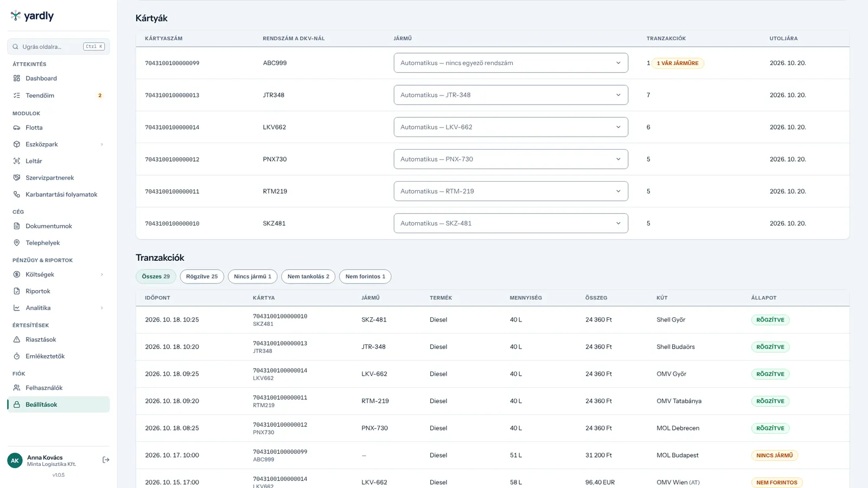Click the yardly logo icon
The image size is (868, 488).
tap(16, 16)
